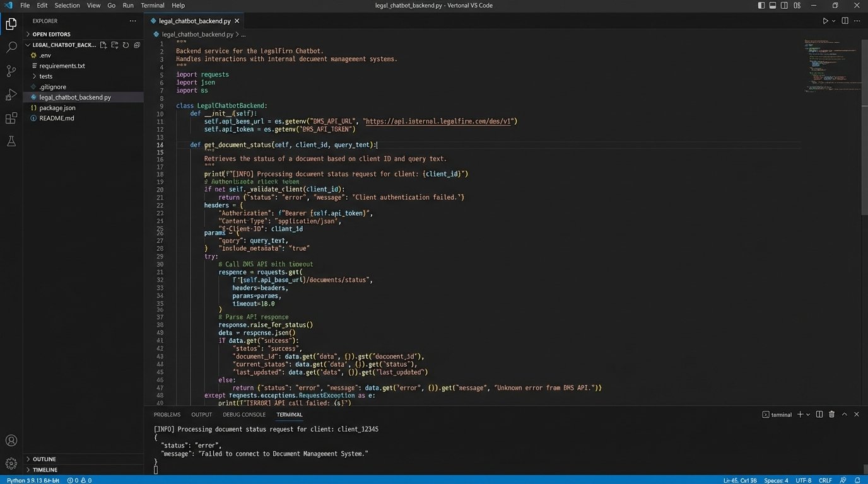Screen dimensions: 868x484
Task: Open Manage gear icon in activity bar
Action: (11, 463)
